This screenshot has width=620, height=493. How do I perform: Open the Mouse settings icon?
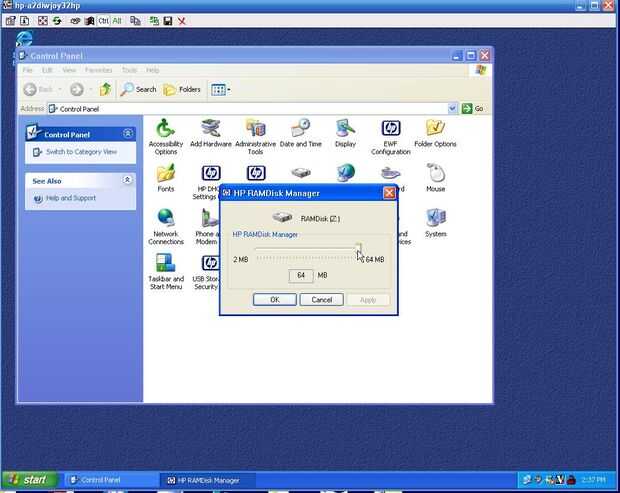coord(435,178)
